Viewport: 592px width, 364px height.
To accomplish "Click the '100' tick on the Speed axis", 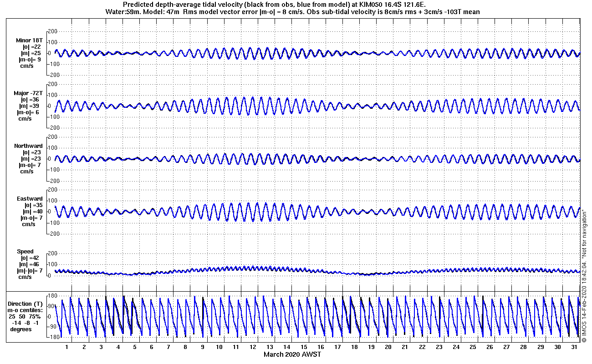I will pos(52,264).
